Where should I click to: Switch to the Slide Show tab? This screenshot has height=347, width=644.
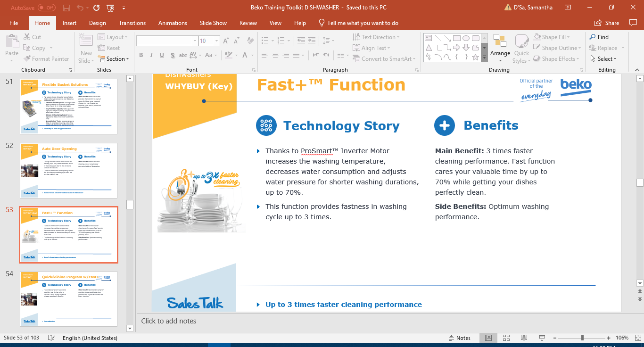pyautogui.click(x=213, y=23)
